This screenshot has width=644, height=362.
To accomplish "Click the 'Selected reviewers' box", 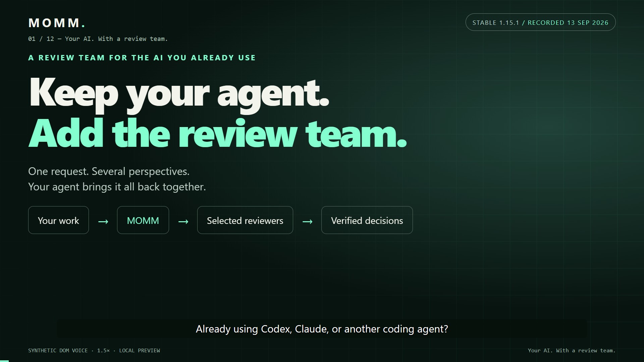I will click(245, 220).
